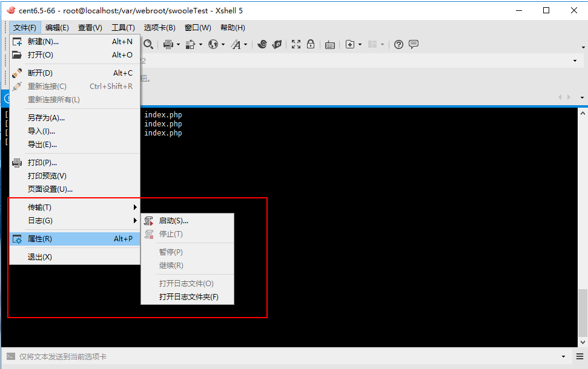Image resolution: width=588 pixels, height=369 pixels.
Task: Select 属性(R) menu entry
Action: pyautogui.click(x=74, y=238)
